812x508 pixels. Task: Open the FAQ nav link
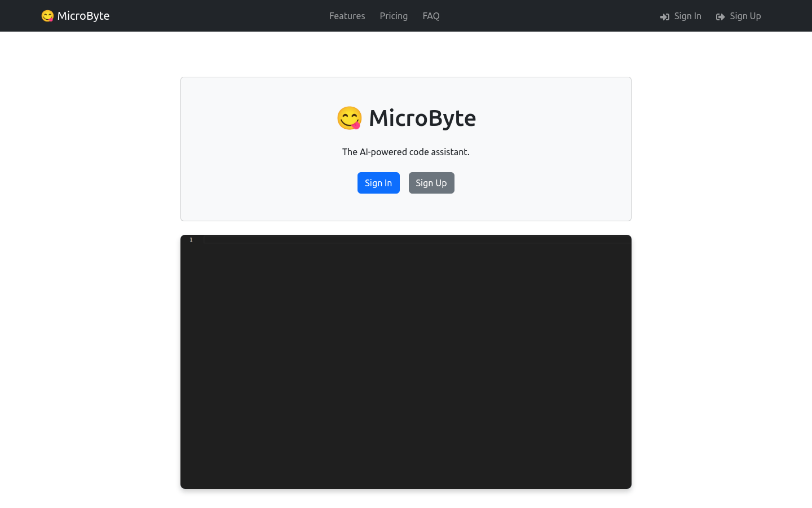(431, 16)
